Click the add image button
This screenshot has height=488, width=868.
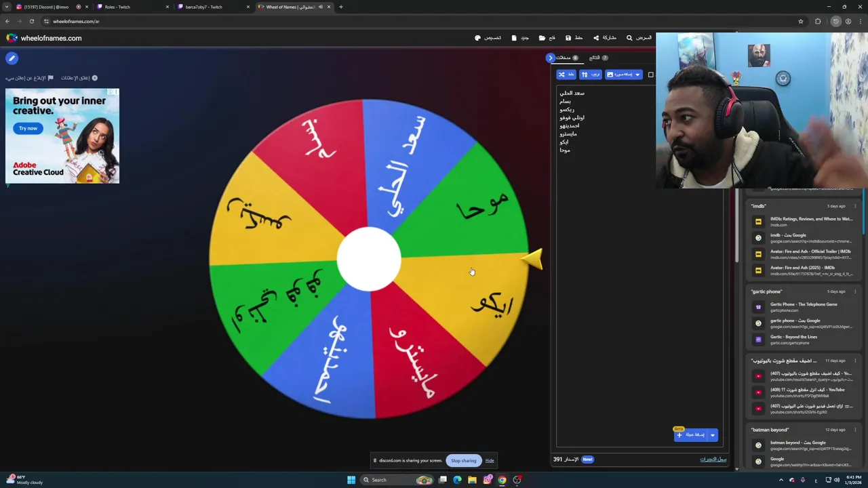coord(619,75)
